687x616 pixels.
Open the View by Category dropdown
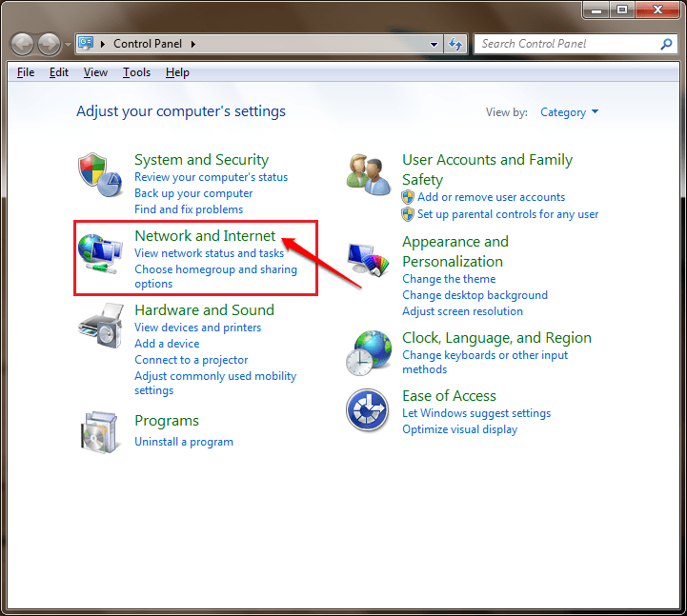569,112
